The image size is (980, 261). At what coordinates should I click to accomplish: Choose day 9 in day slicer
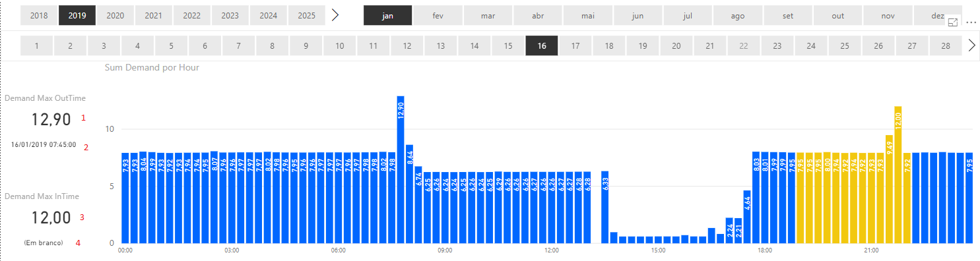(306, 45)
